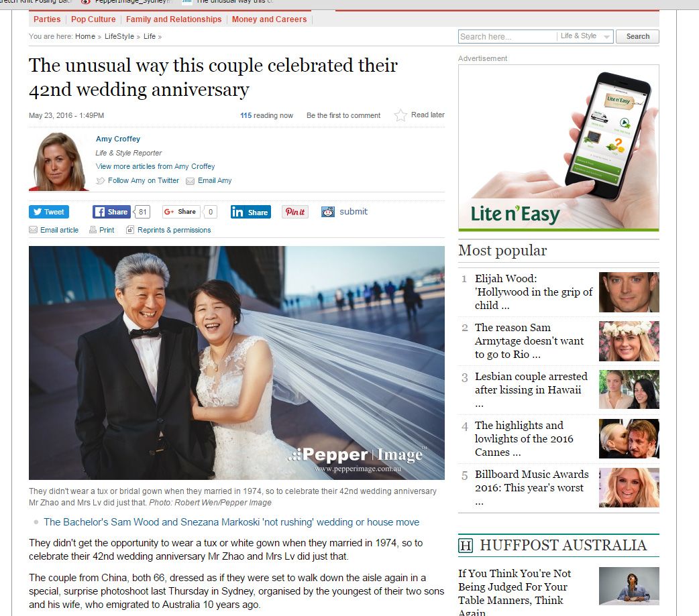The height and width of the screenshot is (616, 699).
Task: Click LifeStyle in the breadcrumb trail
Action: (x=119, y=36)
